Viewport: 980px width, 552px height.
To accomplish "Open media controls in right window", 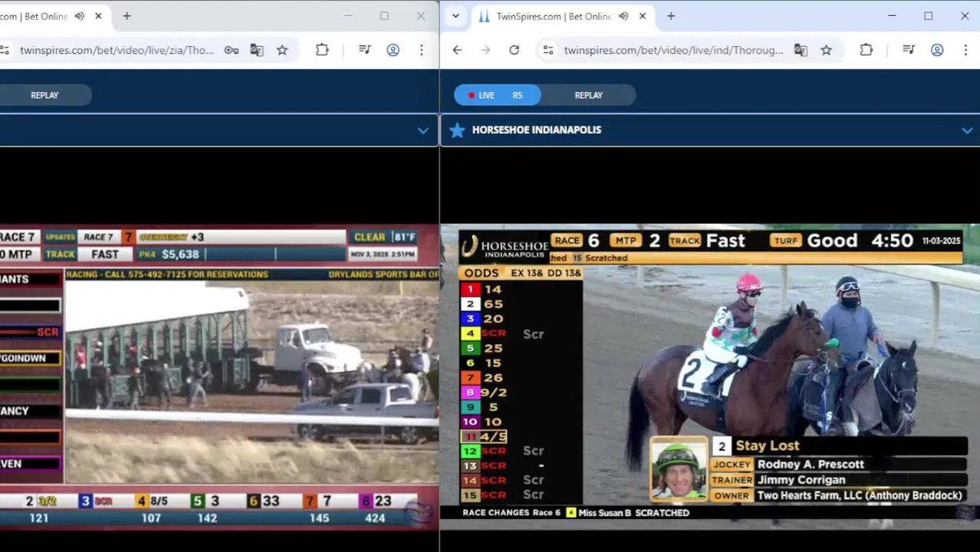I will tap(909, 50).
